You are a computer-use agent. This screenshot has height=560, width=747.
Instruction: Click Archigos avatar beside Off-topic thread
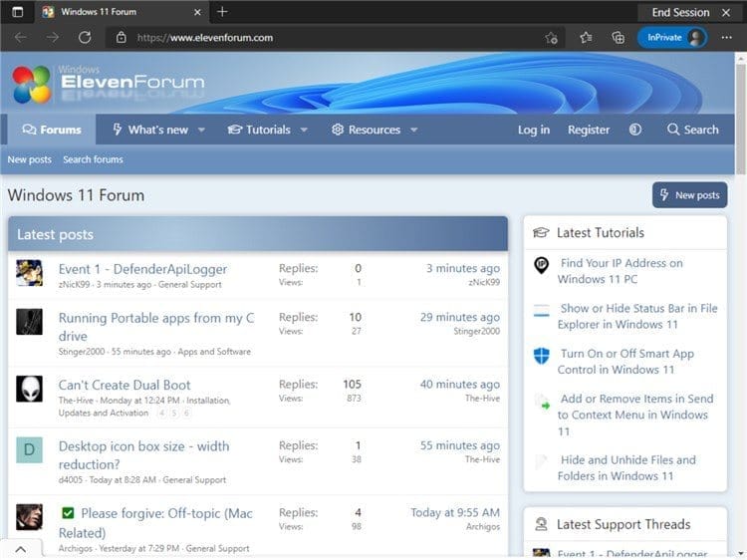coord(29,517)
